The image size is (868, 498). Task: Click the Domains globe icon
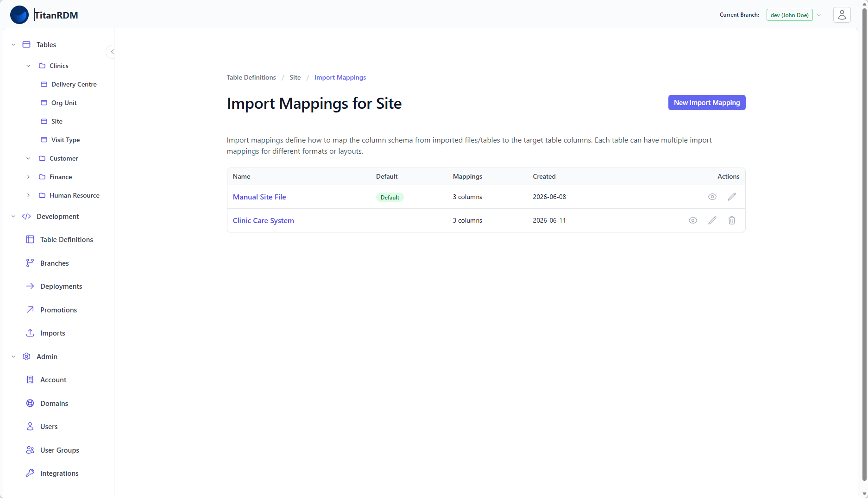(x=30, y=403)
